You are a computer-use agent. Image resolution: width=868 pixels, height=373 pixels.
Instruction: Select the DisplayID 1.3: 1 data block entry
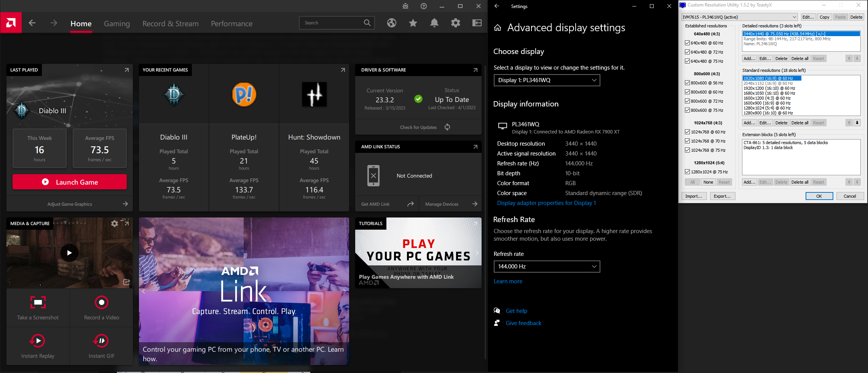pyautogui.click(x=768, y=148)
